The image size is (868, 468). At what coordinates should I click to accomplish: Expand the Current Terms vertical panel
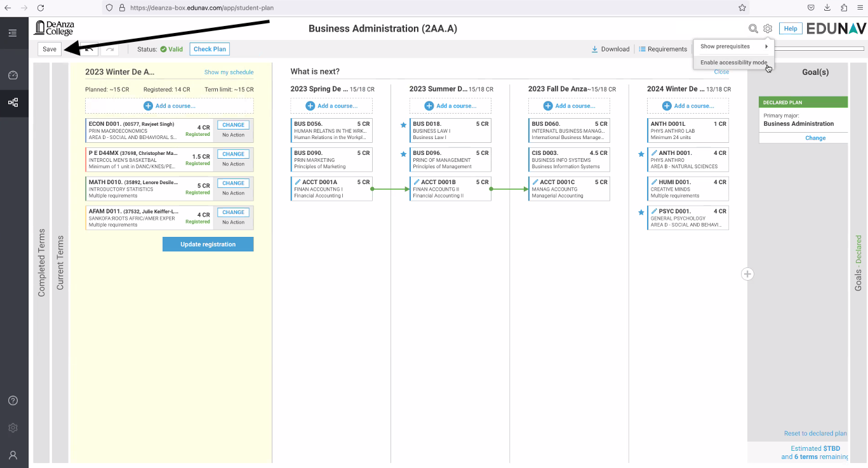coord(60,263)
